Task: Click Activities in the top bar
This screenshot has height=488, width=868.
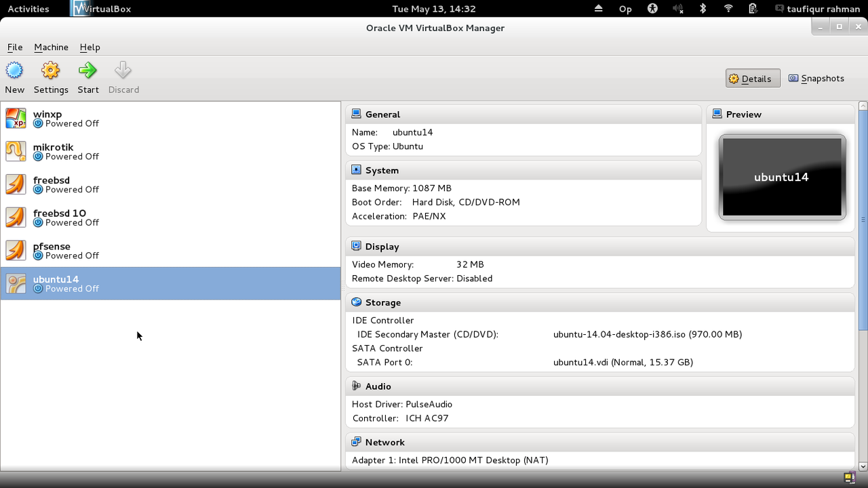Action: click(28, 9)
